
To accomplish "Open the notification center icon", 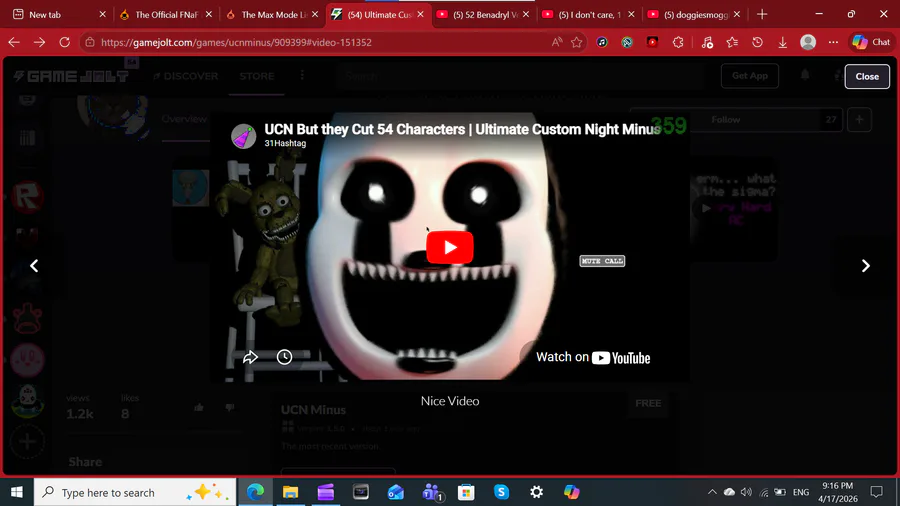I will tap(876, 492).
